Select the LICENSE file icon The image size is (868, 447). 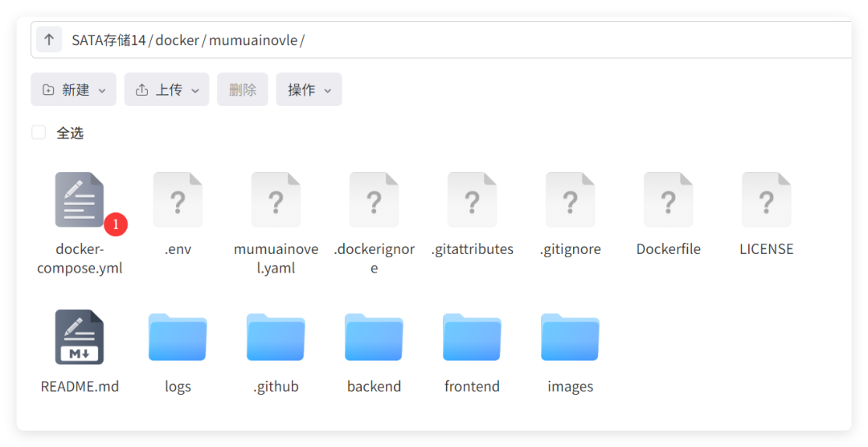click(x=766, y=199)
